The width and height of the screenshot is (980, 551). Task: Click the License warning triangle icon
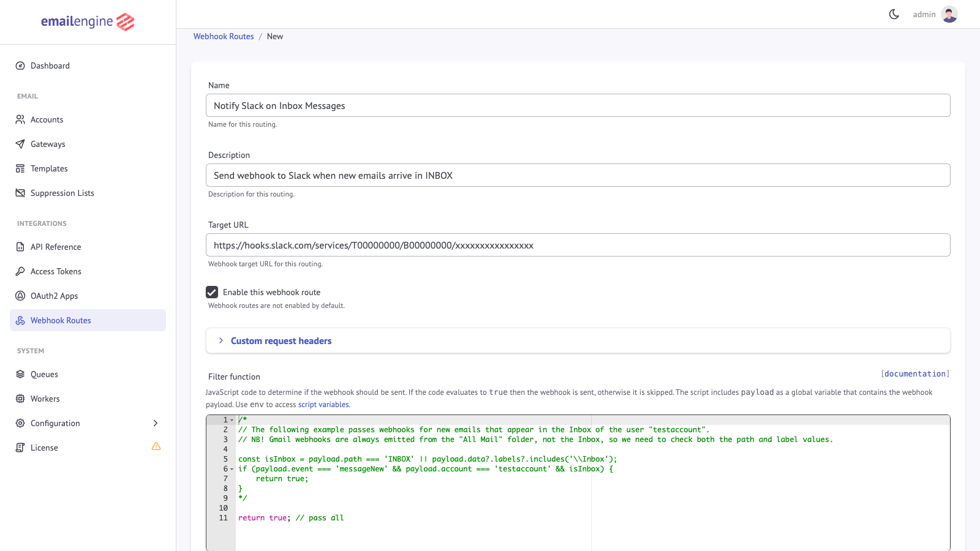pyautogui.click(x=156, y=446)
